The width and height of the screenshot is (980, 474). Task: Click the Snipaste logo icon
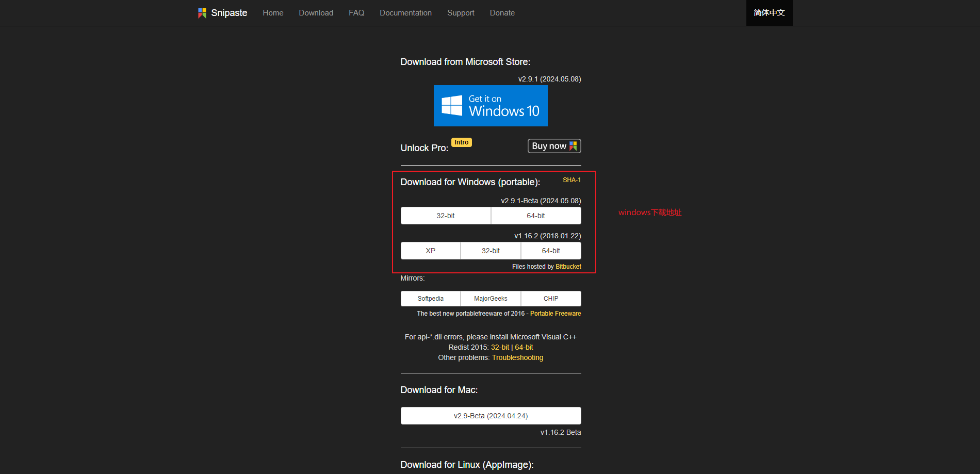[x=202, y=13]
